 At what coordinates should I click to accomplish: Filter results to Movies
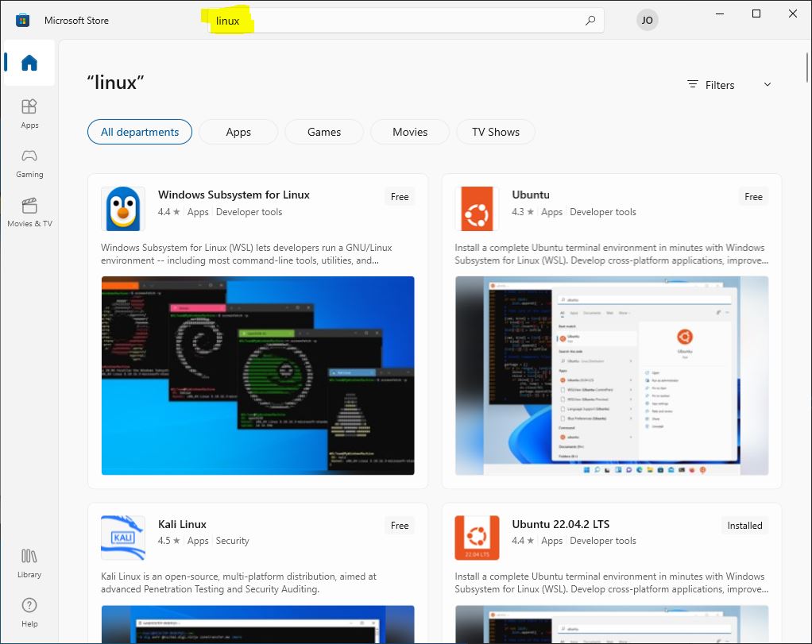(x=410, y=132)
